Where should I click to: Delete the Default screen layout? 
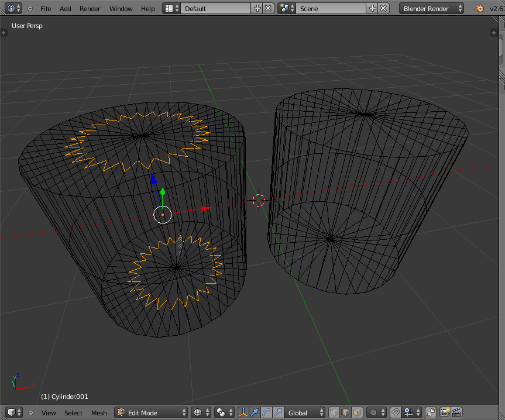click(268, 8)
